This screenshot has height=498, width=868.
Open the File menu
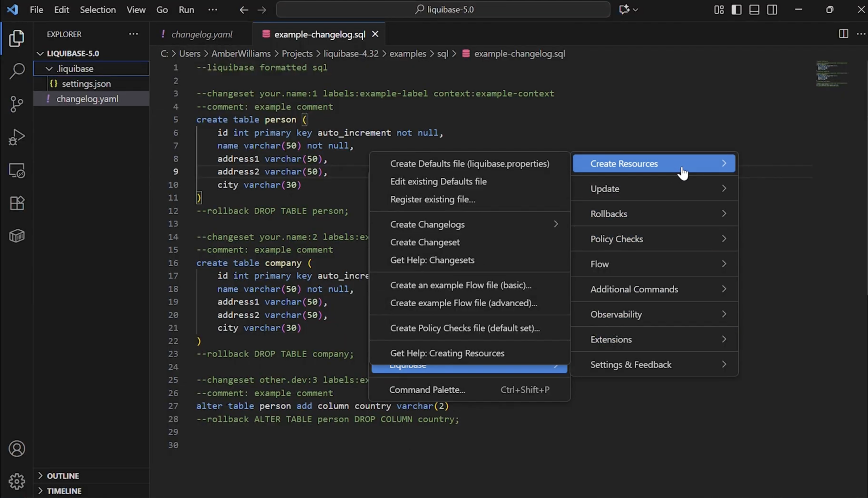click(x=36, y=10)
